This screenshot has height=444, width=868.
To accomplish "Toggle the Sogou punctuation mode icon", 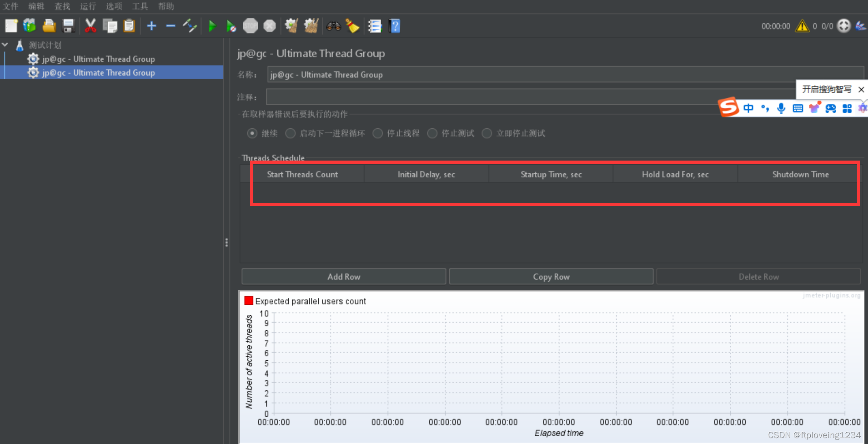I will click(x=765, y=108).
